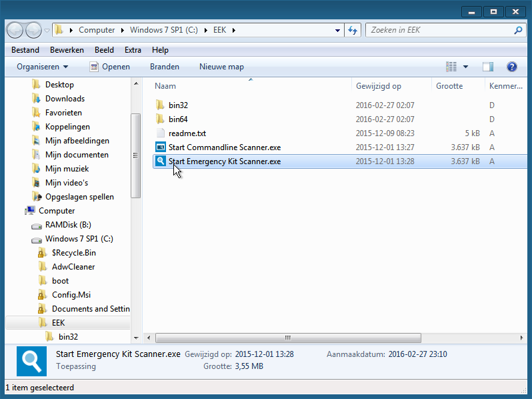Toggle the preview pane icon
Screen dimensions: 532x399
tap(488, 67)
